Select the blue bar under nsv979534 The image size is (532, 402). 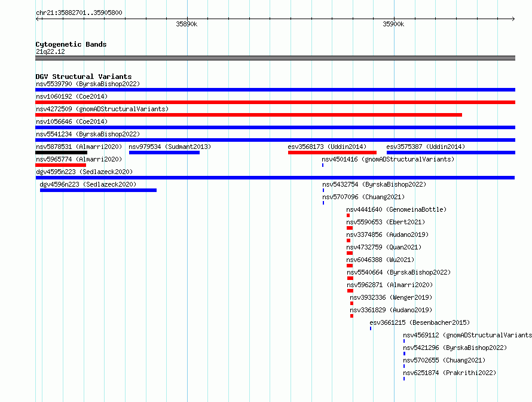pyautogui.click(x=164, y=153)
